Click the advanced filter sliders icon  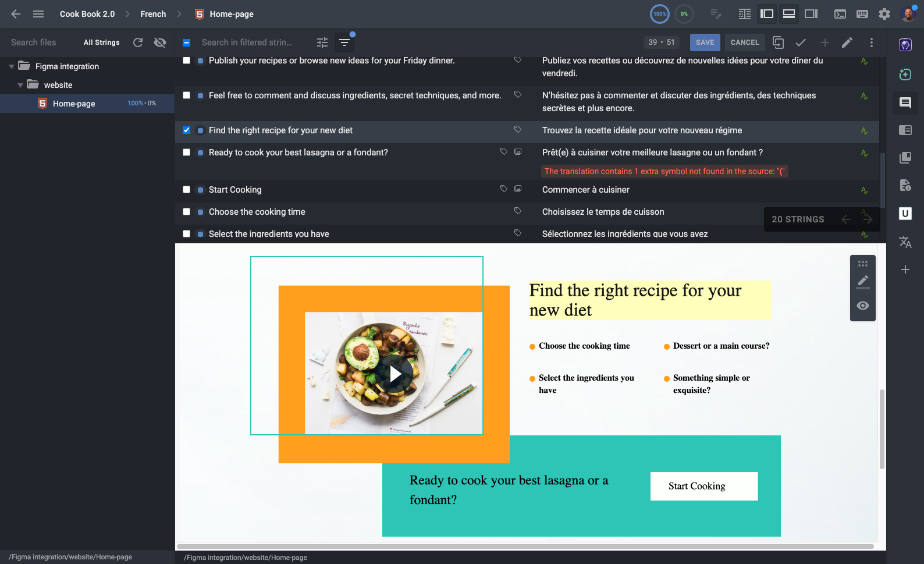322,42
